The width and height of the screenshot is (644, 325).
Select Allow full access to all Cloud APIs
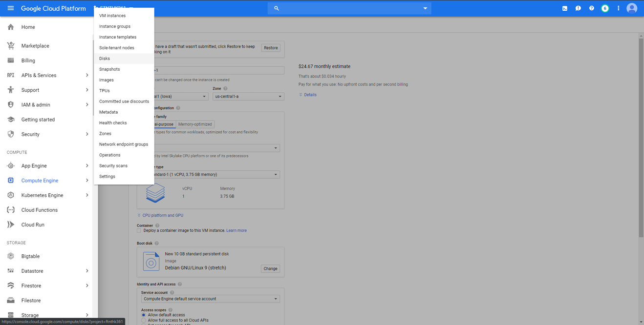point(144,321)
